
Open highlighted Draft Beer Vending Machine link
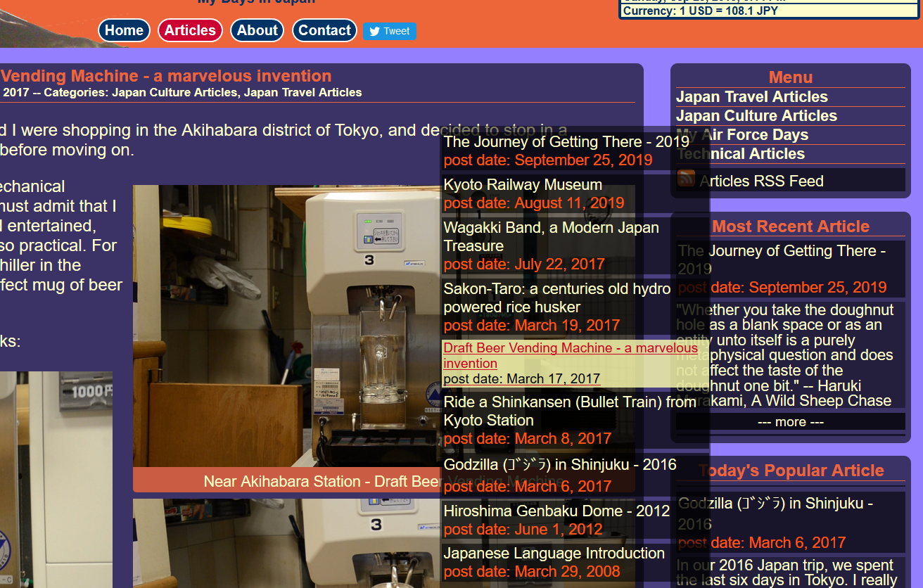point(571,355)
